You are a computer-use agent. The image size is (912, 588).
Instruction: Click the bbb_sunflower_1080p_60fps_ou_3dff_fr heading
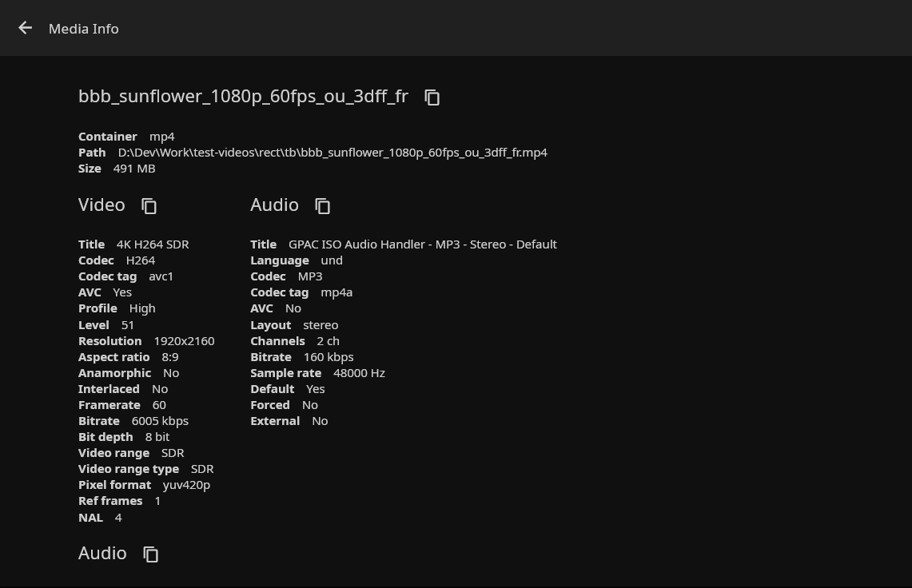point(243,97)
